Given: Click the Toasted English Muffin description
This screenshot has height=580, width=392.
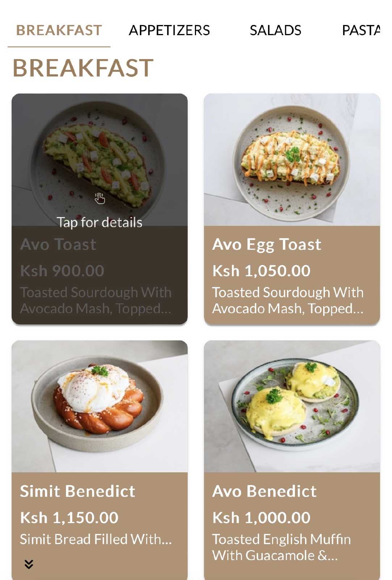Looking at the screenshot, I should pyautogui.click(x=282, y=547).
